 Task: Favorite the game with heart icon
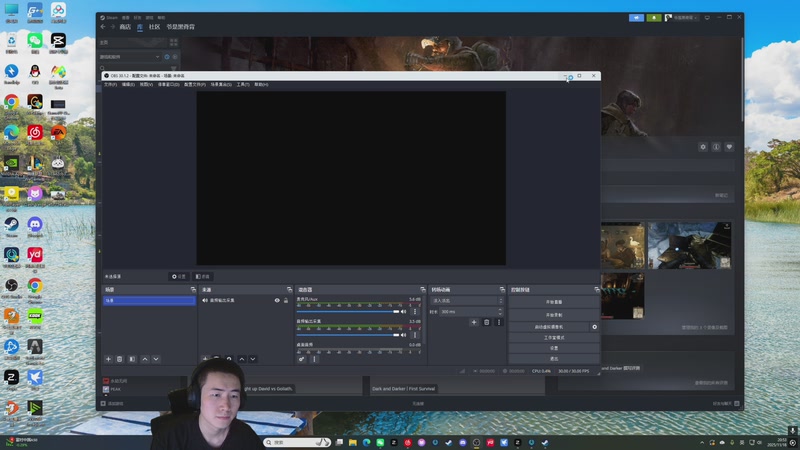[730, 147]
